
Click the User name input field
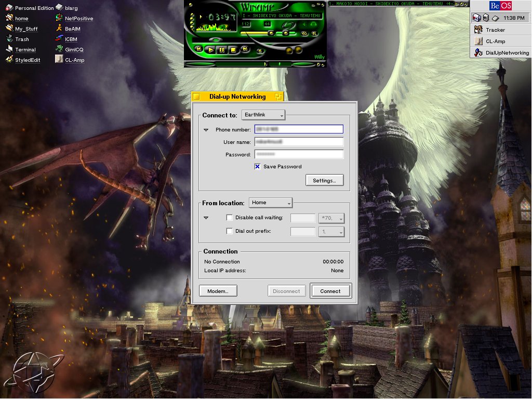[x=299, y=142]
